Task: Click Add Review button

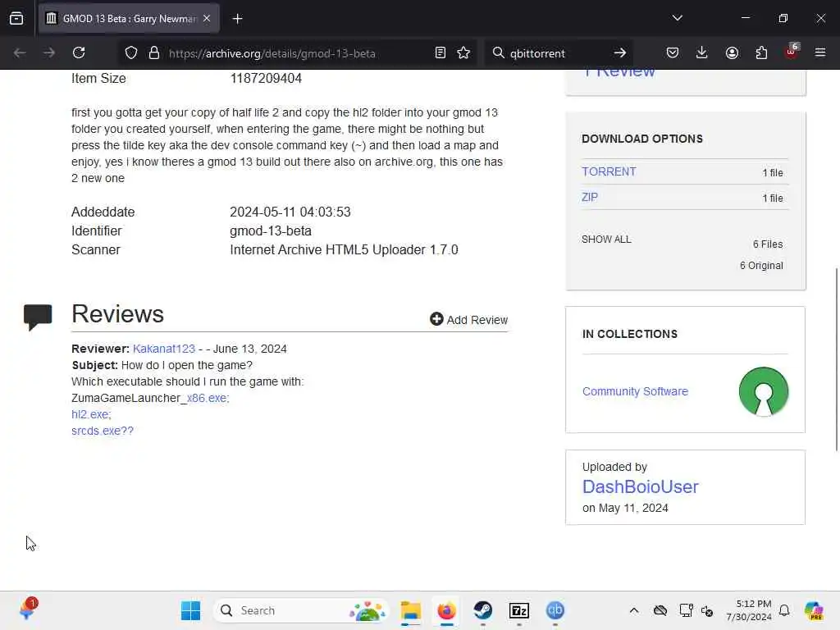Action: 468,320
